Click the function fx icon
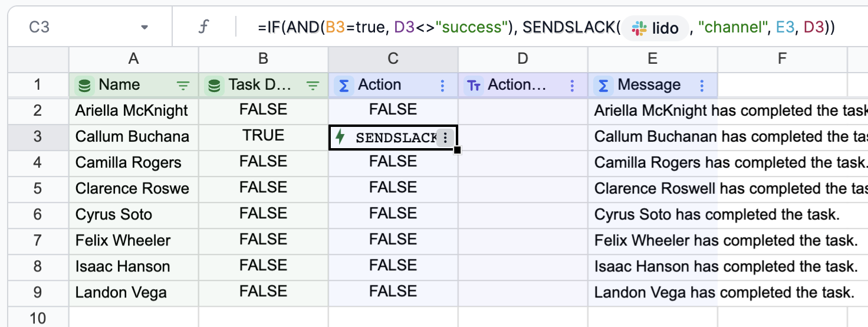 point(203,28)
